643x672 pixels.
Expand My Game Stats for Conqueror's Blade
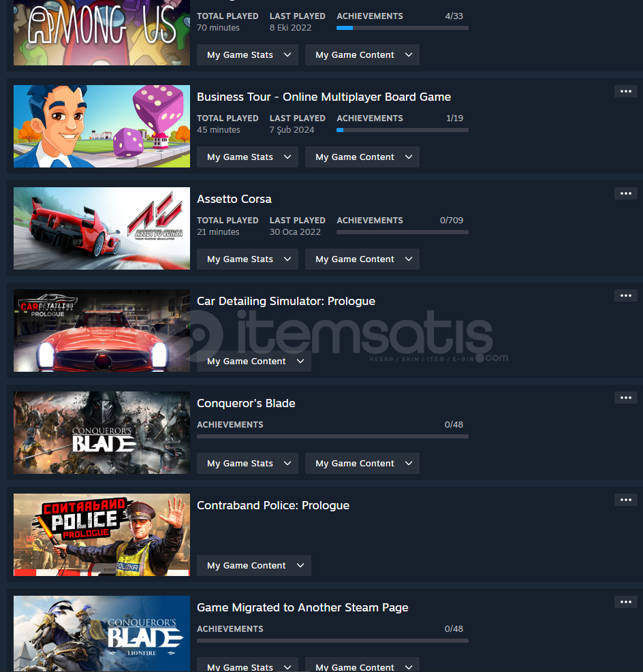click(247, 463)
